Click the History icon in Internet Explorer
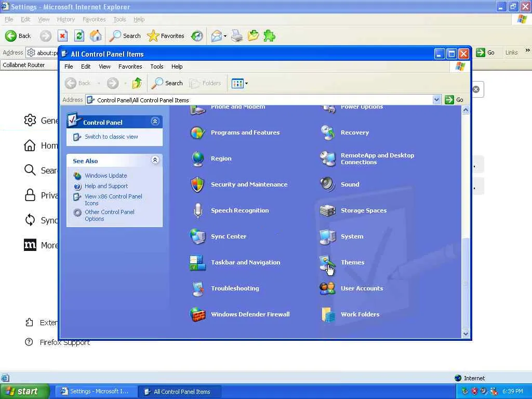Screen dimensions: 532x399 pos(197,36)
